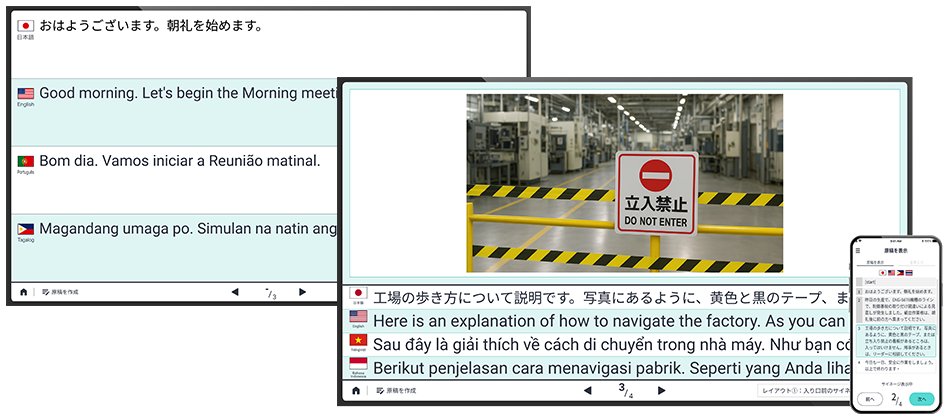The width and height of the screenshot is (947, 419).
Task: Click the Japan flag beside the morning greeting
Action: pos(26,26)
